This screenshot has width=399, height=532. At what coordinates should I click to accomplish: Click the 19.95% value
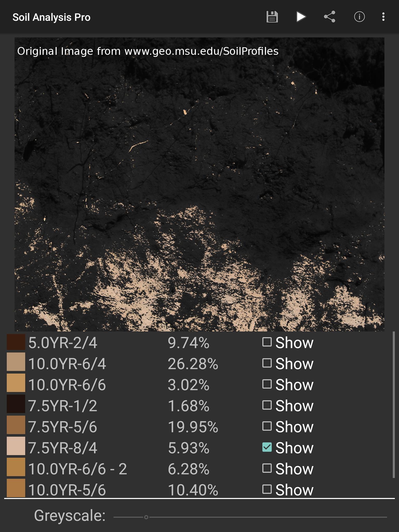193,427
